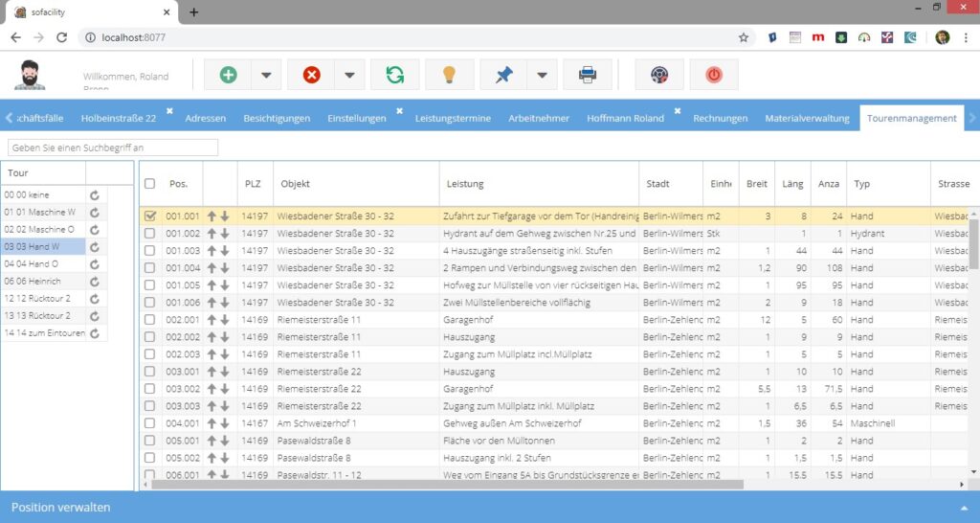Click the blue pin icon
This screenshot has height=523, width=980.
click(503, 75)
